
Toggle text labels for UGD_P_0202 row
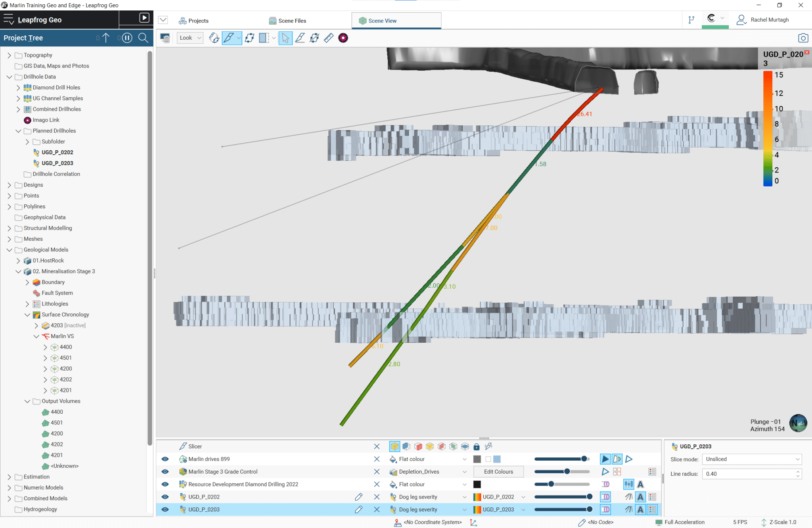(640, 497)
